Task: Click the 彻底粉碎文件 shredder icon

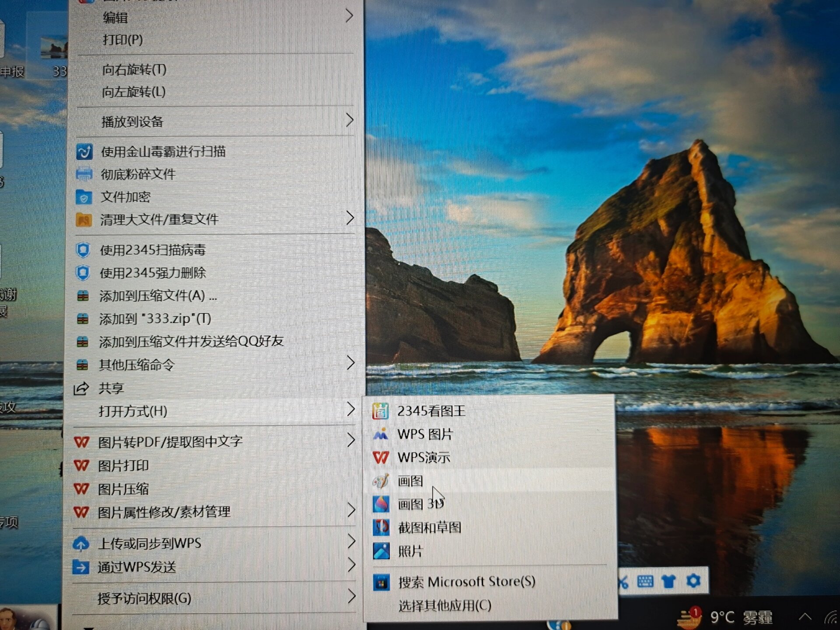Action: click(x=84, y=174)
